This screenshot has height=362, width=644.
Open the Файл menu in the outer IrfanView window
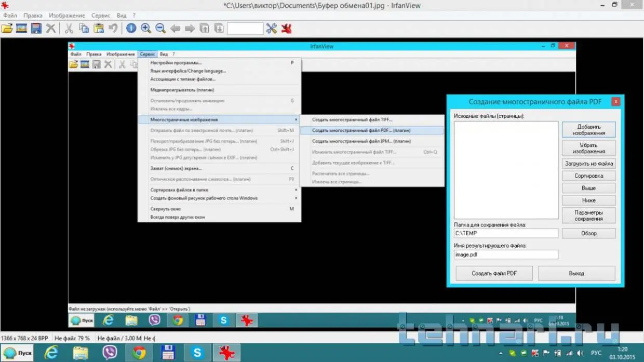point(10,16)
